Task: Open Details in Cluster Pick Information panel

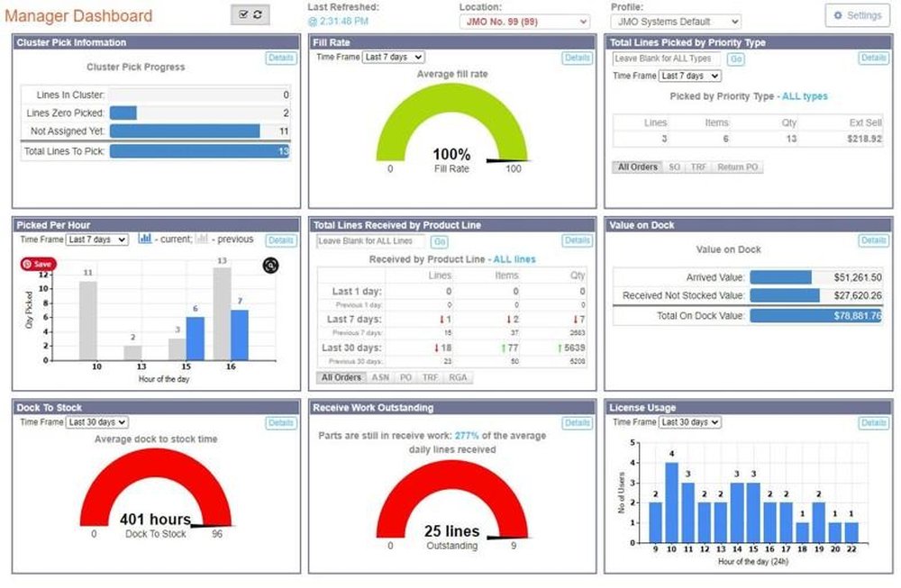Action: 281,58
